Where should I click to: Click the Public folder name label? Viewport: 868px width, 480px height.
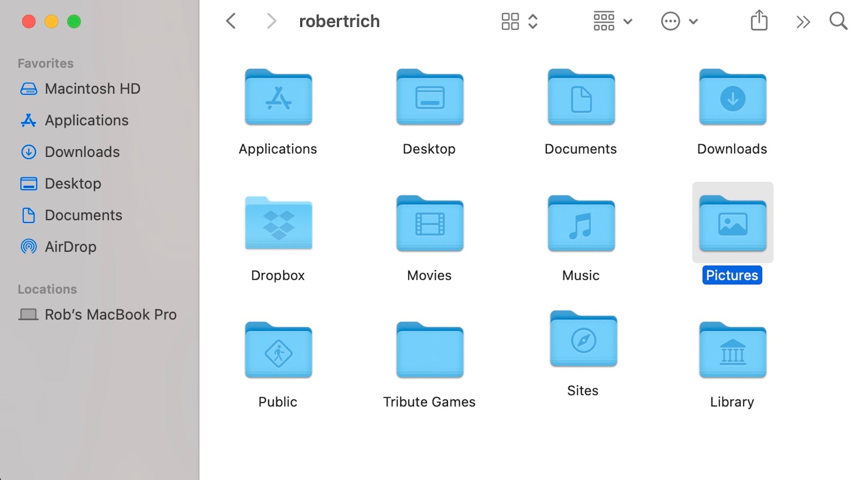click(278, 402)
